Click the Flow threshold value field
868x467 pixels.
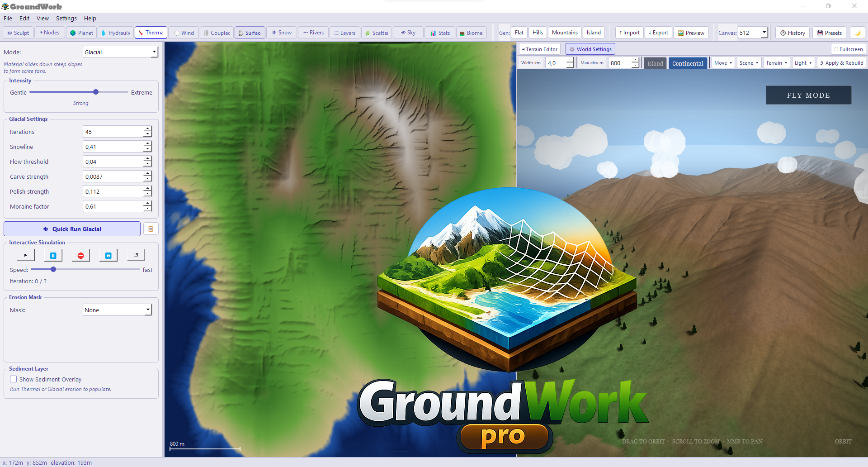[113, 162]
